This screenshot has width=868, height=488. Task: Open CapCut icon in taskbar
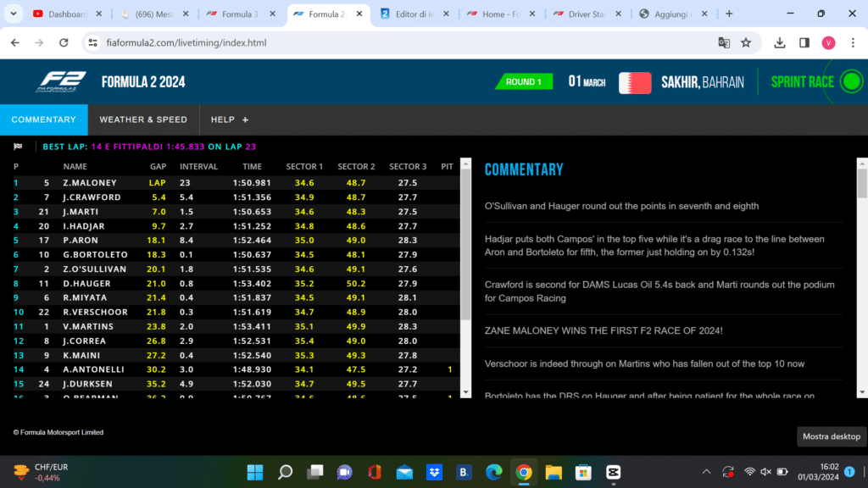pos(614,472)
